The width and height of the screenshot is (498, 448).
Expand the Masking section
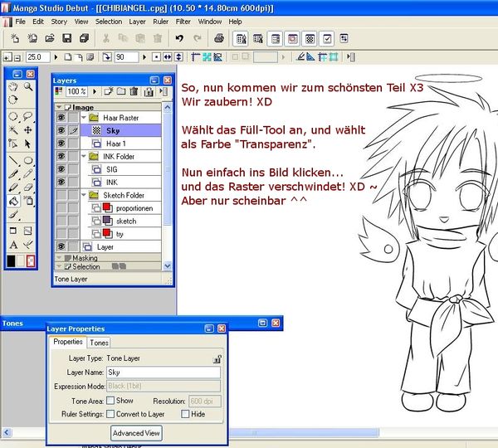click(x=59, y=257)
